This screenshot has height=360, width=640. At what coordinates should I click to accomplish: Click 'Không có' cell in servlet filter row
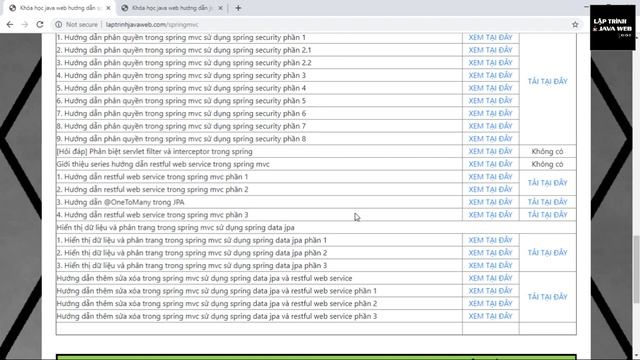pos(547,151)
